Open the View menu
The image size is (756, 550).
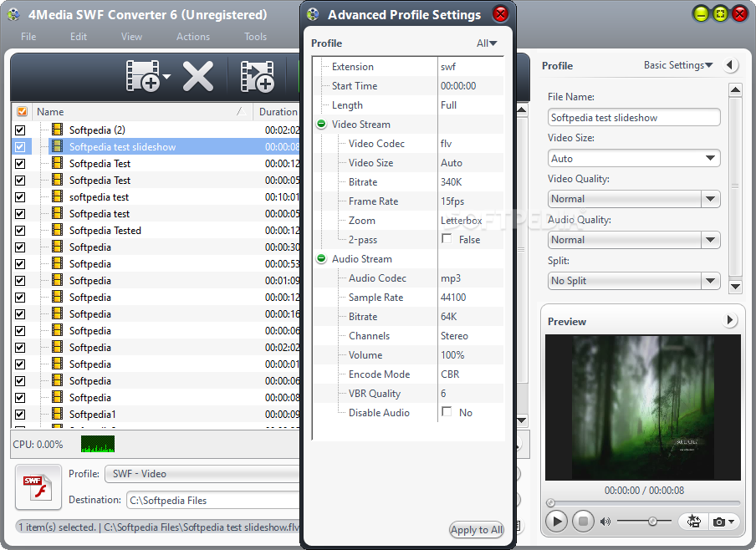pyautogui.click(x=131, y=37)
